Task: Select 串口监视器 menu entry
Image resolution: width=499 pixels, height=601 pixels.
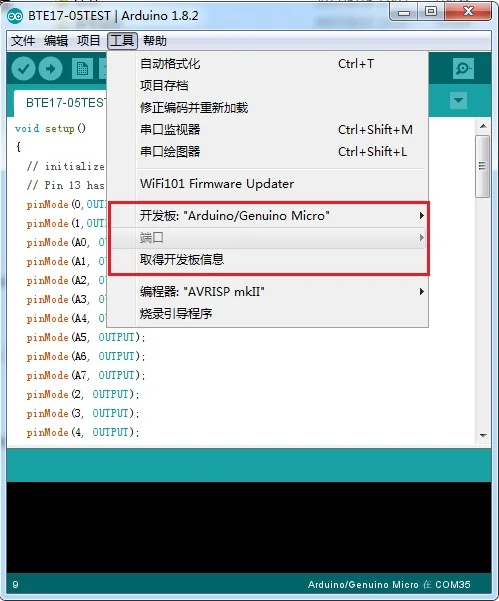Action: (268, 130)
